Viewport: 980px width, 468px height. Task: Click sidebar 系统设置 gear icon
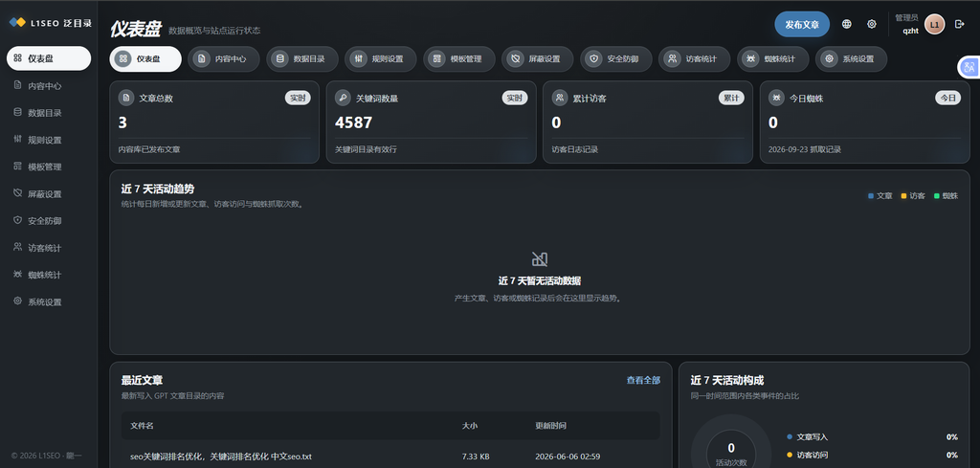17,301
